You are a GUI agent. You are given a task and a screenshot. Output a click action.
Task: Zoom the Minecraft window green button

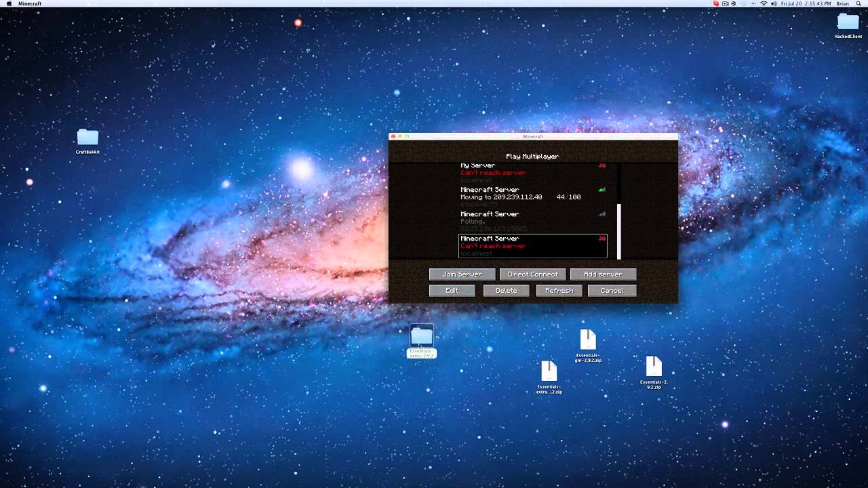click(x=406, y=136)
